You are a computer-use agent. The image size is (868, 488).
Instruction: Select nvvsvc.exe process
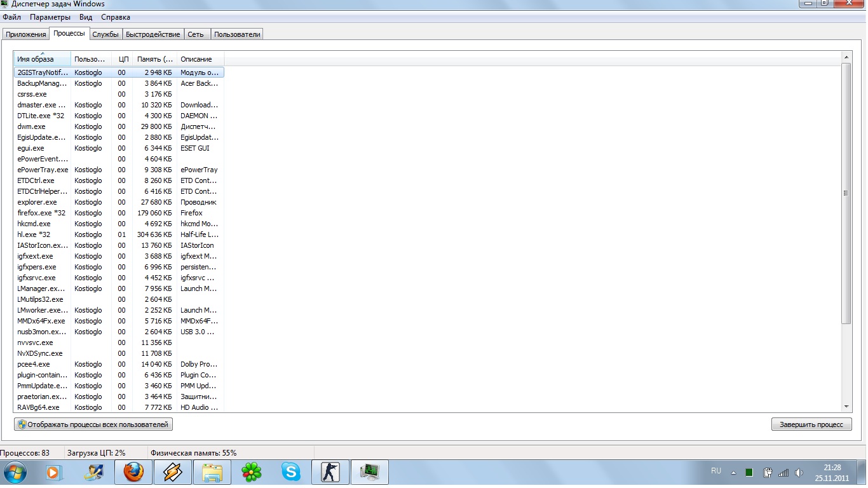(119, 342)
